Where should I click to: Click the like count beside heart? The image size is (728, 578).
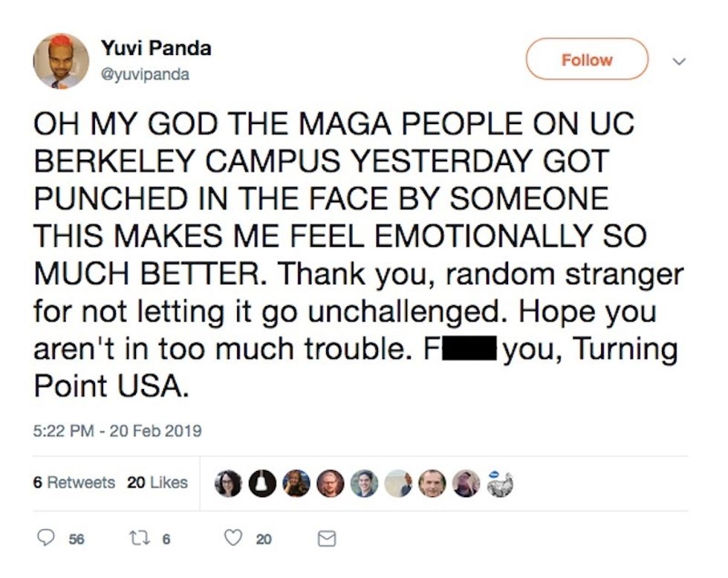click(x=264, y=540)
